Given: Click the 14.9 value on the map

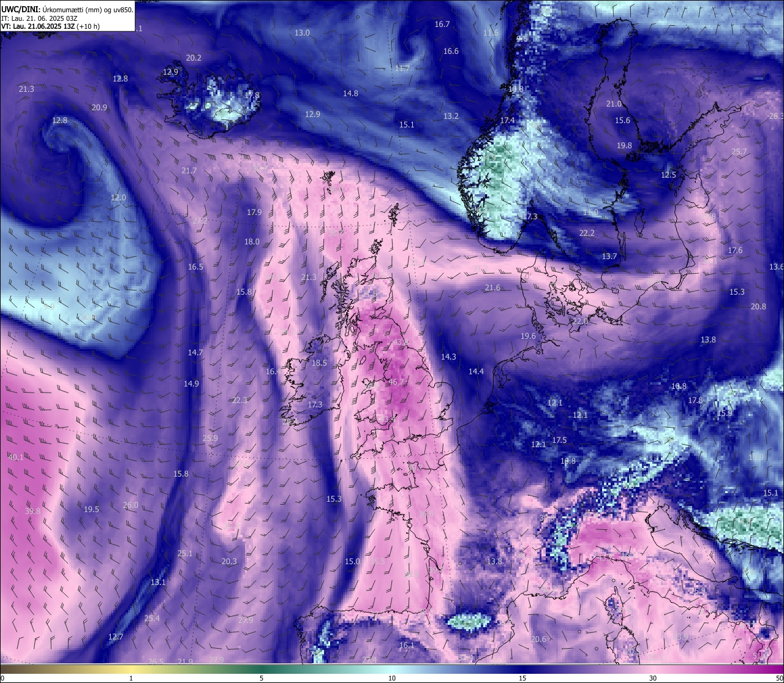Looking at the screenshot, I should pos(191,383).
